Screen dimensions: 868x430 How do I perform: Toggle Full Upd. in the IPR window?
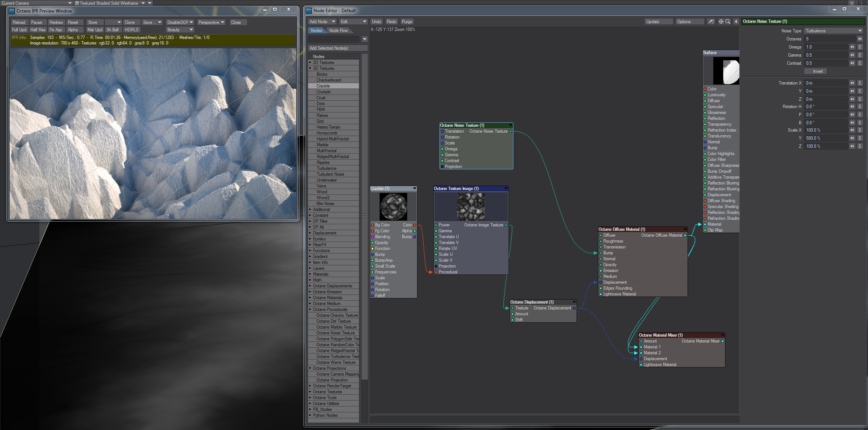[19, 30]
